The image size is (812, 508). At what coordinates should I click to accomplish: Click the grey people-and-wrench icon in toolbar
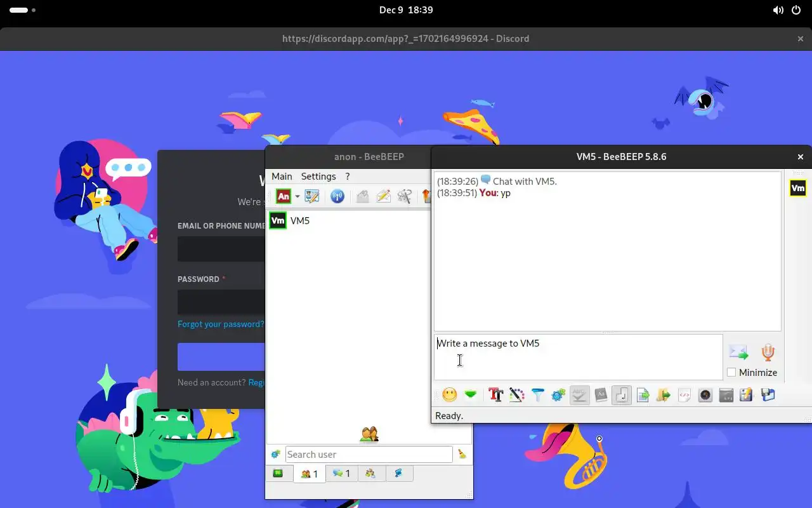pyautogui.click(x=404, y=196)
